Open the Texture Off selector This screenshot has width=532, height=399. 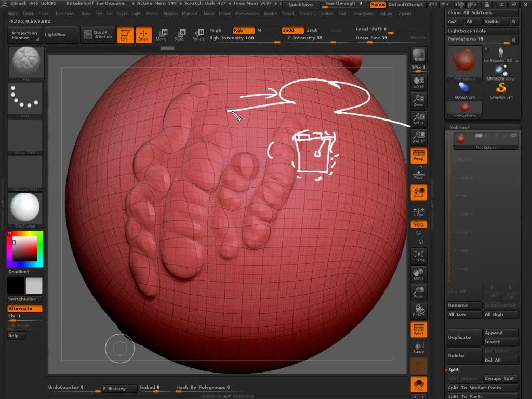[x=25, y=174]
